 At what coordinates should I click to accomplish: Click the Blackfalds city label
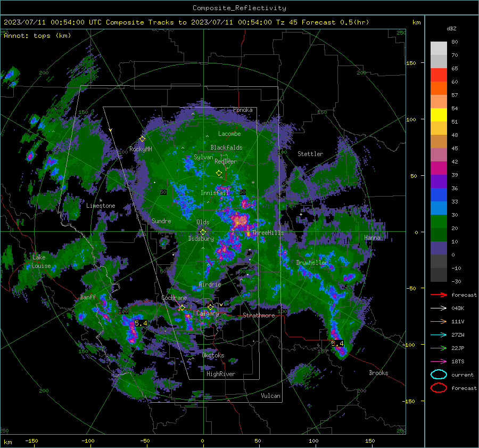point(226,148)
